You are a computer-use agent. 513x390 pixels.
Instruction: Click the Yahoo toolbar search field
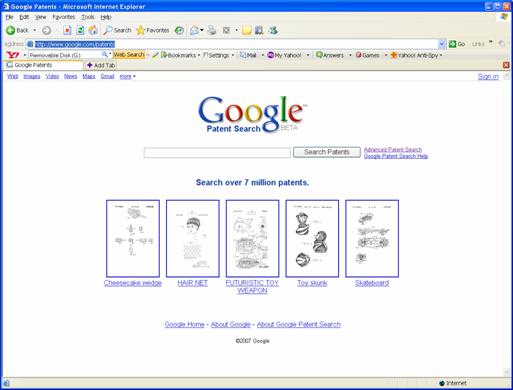(65, 55)
